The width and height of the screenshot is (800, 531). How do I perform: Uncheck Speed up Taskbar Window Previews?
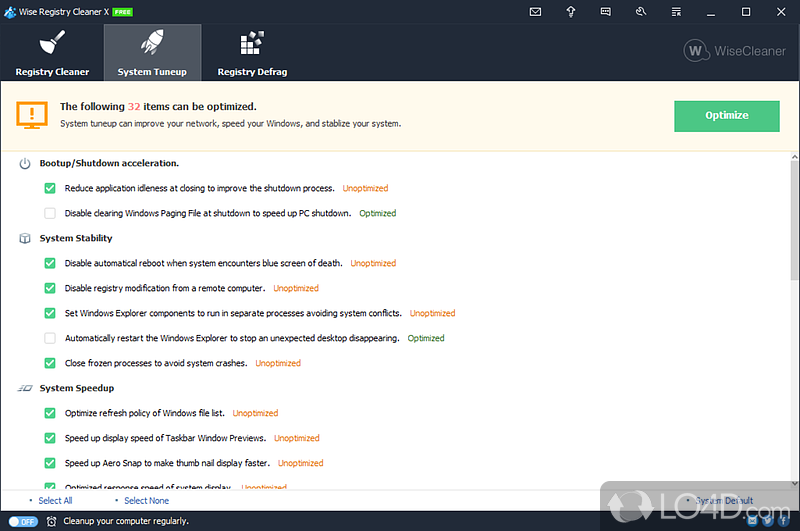tap(49, 438)
